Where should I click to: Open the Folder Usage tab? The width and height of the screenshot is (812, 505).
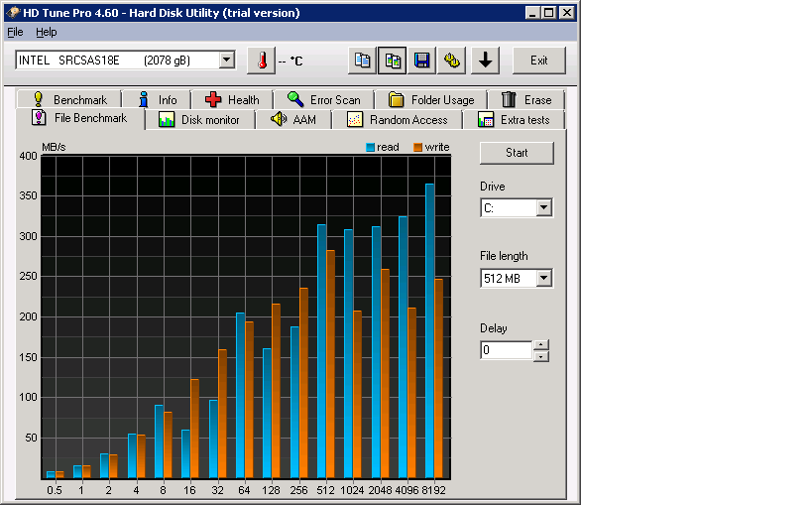(x=431, y=99)
